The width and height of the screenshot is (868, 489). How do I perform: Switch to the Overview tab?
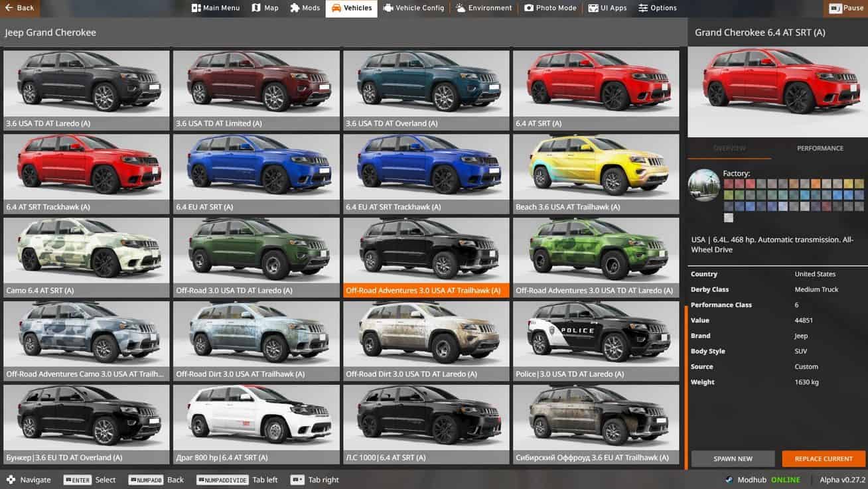[x=729, y=149]
